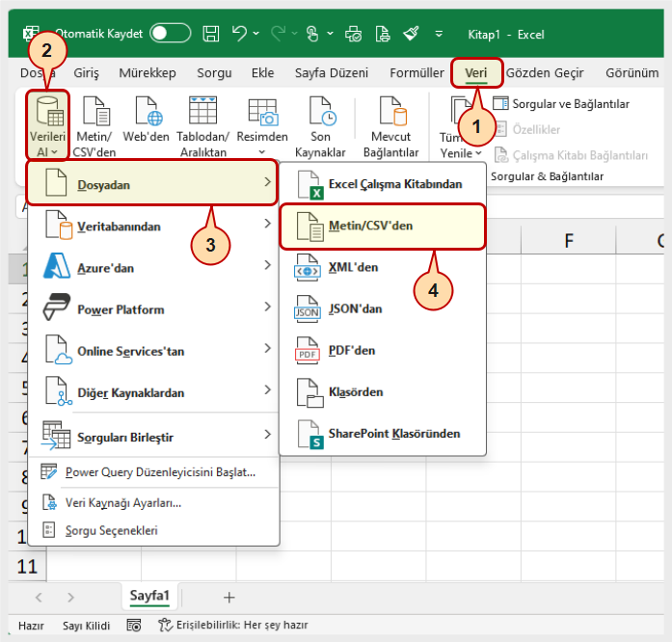The image size is (672, 642).
Task: Click the Tablodan/Aralıktan ribbon button
Action: pos(203,126)
